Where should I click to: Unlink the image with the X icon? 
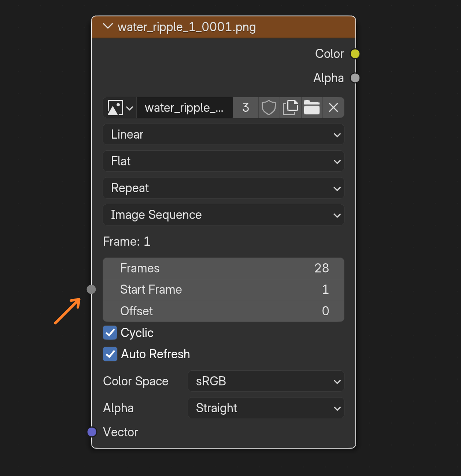333,108
